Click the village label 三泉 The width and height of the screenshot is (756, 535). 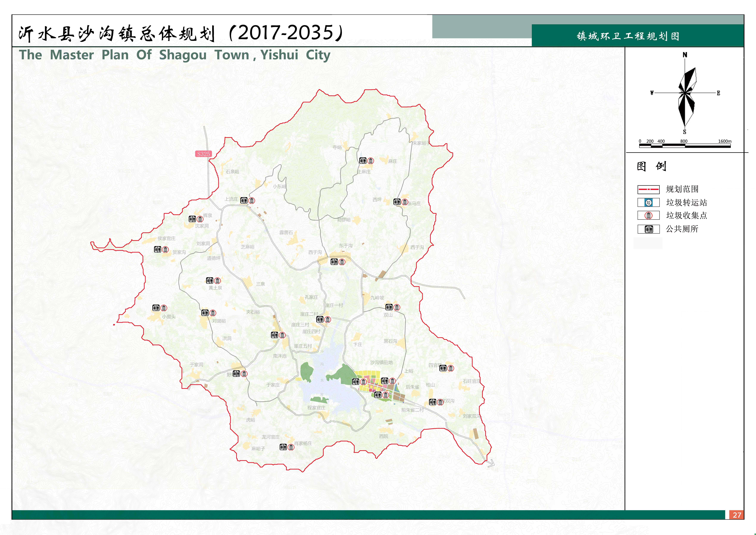pos(260,284)
